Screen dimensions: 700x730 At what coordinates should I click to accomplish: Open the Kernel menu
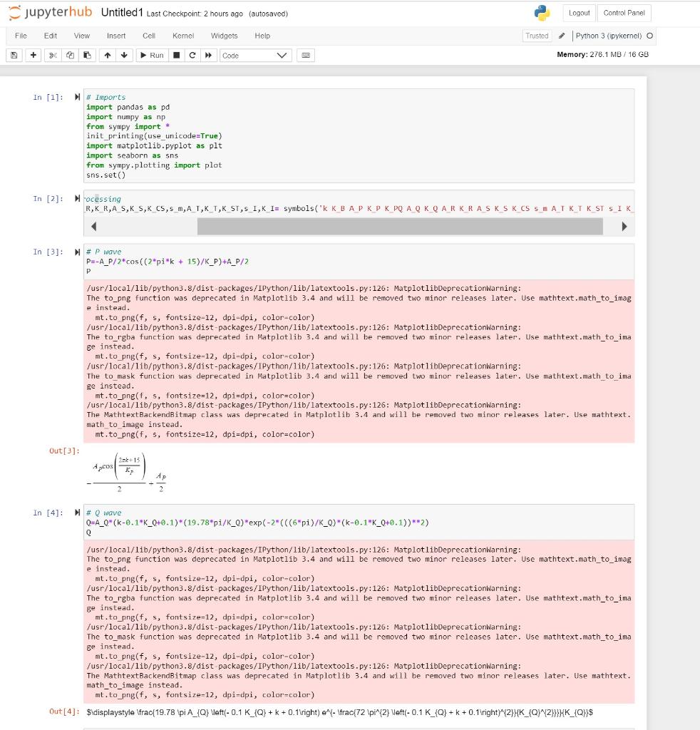(x=183, y=36)
